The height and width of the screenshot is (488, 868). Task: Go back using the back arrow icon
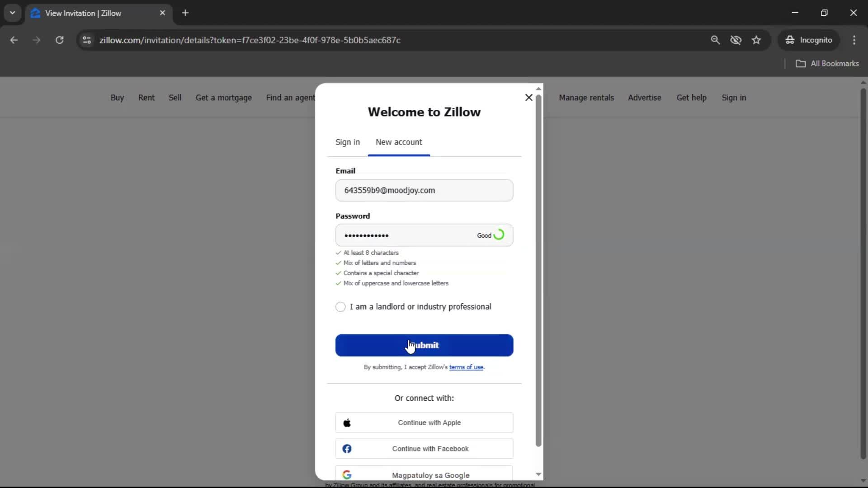[x=14, y=40]
